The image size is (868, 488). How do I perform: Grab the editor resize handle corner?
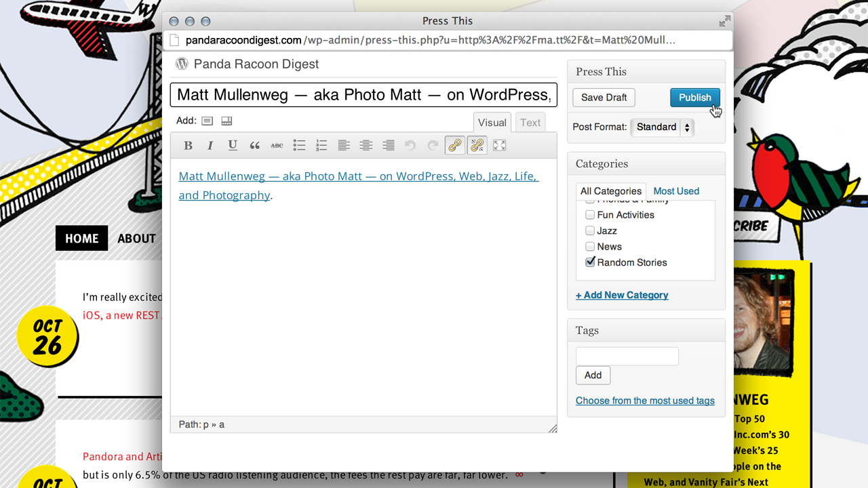pos(552,428)
